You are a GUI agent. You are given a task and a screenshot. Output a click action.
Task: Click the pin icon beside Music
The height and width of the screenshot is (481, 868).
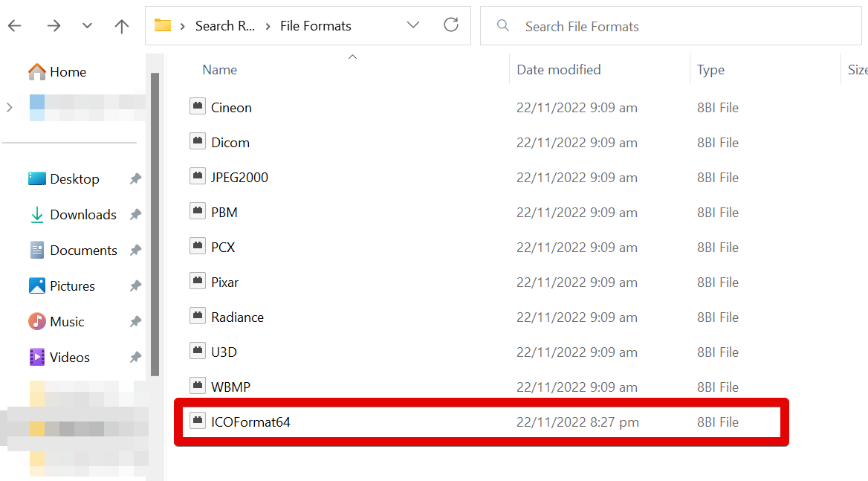coord(135,322)
